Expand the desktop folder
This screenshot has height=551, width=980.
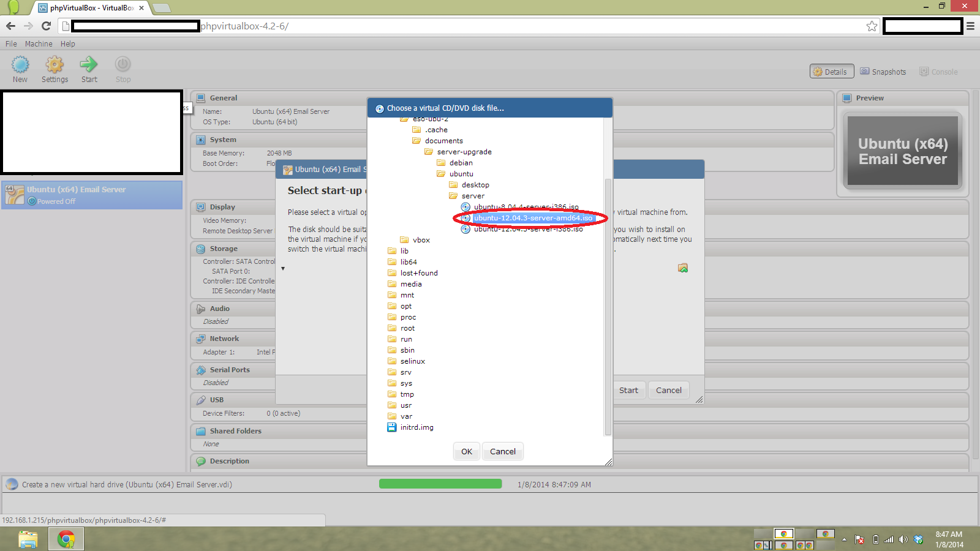(453, 185)
